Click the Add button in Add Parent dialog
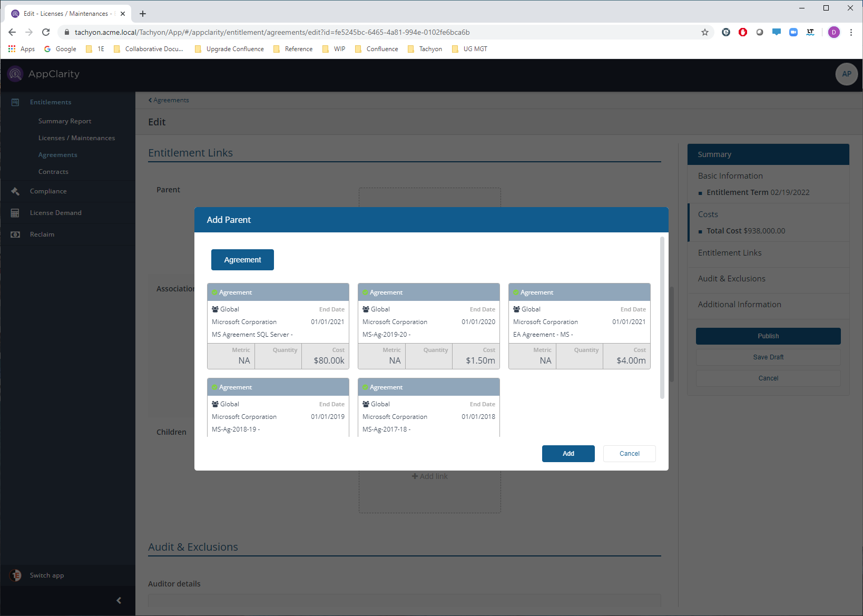The image size is (863, 616). (x=568, y=454)
